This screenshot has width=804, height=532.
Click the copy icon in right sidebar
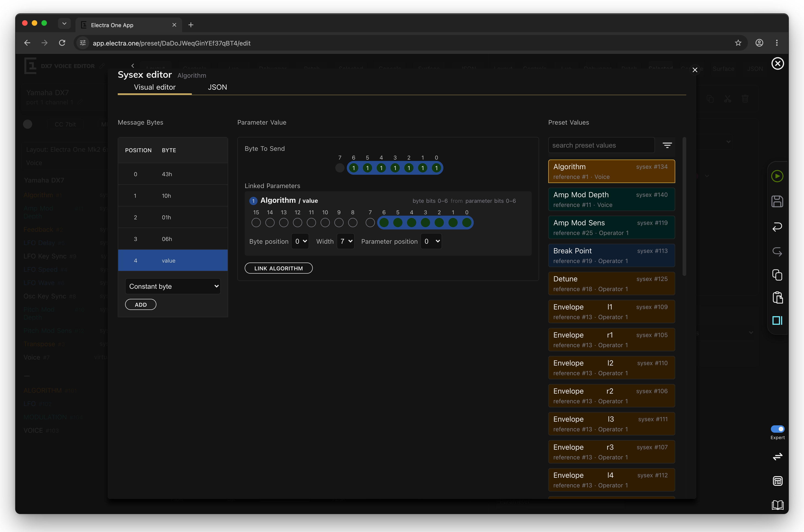point(777,275)
